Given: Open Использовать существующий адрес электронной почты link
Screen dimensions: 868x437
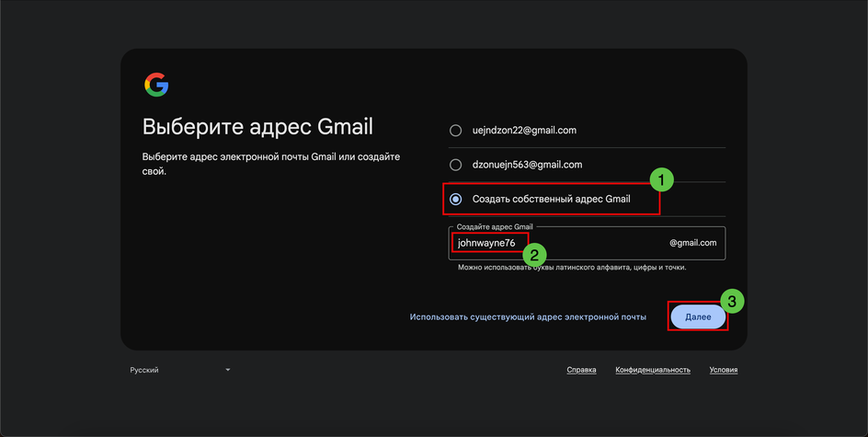Looking at the screenshot, I should click(x=528, y=316).
